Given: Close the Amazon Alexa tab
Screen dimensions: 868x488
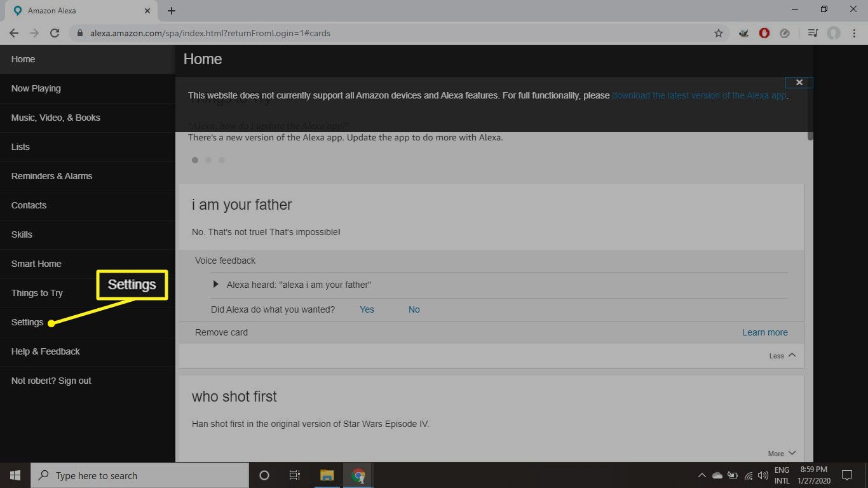Looking at the screenshot, I should point(147,11).
